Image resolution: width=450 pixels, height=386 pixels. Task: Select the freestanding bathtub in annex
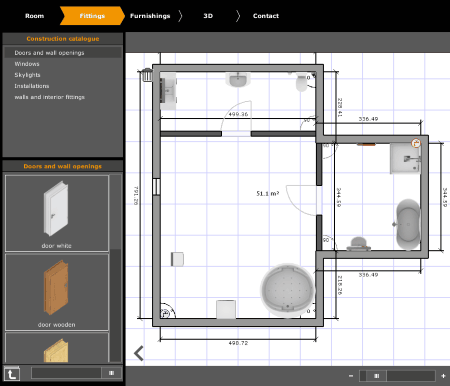coord(408,225)
